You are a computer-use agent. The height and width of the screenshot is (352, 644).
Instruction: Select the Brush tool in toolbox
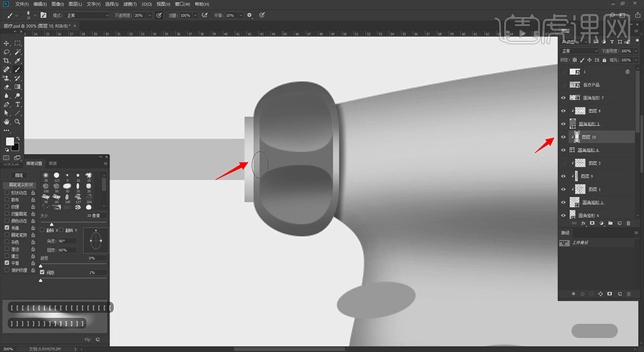tap(18, 70)
